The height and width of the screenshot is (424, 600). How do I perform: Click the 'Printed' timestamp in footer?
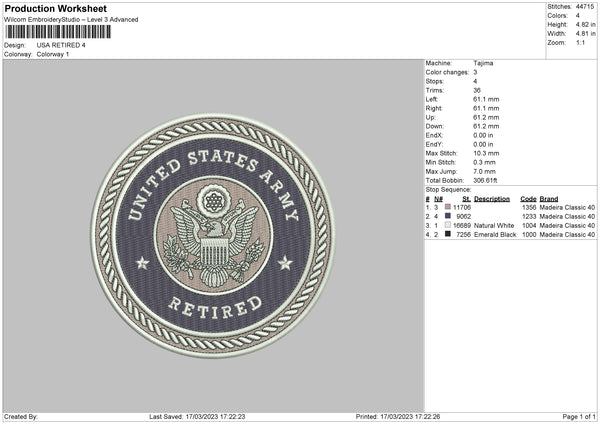pos(398,417)
